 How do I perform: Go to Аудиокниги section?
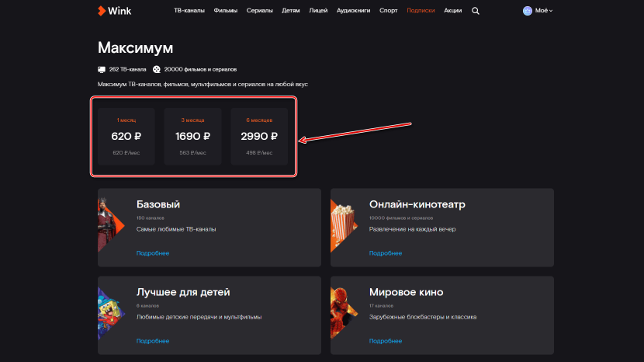(355, 12)
